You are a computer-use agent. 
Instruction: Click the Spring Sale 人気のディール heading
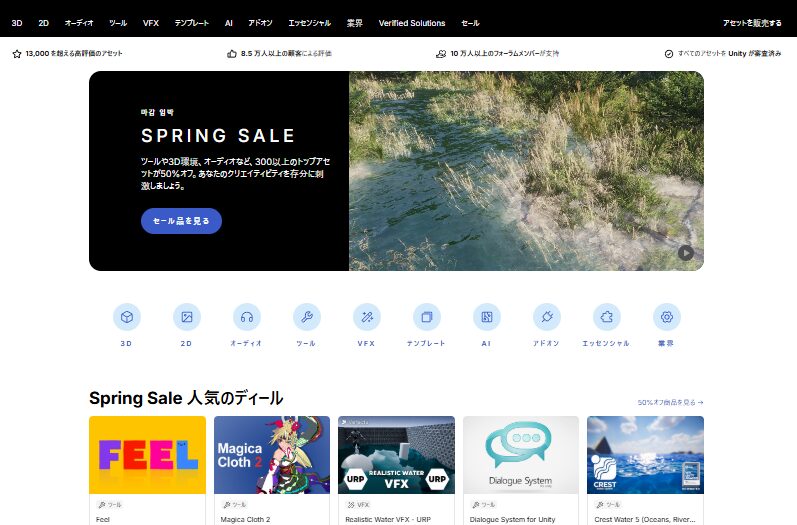[x=186, y=398]
